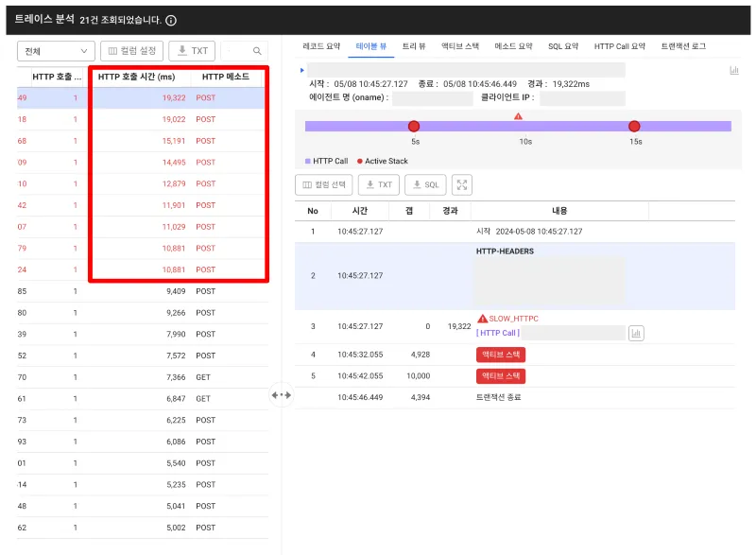Click the 컬럼 선택 button
Image resolution: width=756 pixels, height=555 pixels.
(x=323, y=184)
